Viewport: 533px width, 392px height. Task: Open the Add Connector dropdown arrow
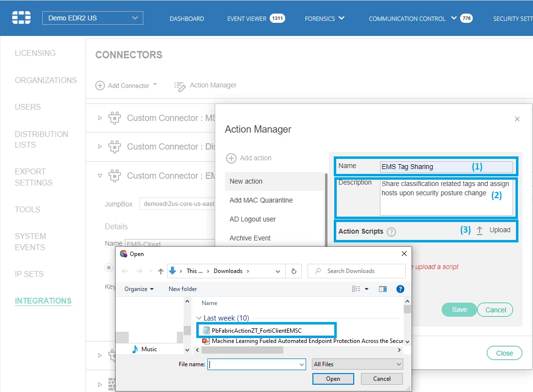pyautogui.click(x=155, y=84)
